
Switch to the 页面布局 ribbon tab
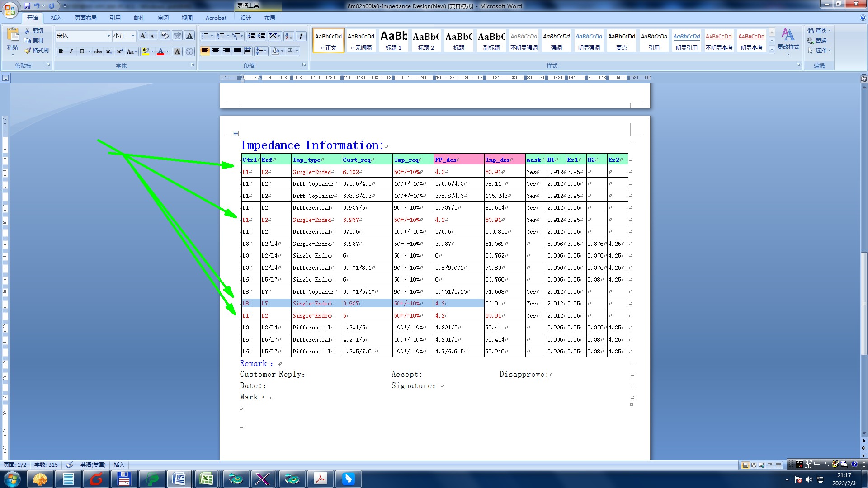coord(86,18)
